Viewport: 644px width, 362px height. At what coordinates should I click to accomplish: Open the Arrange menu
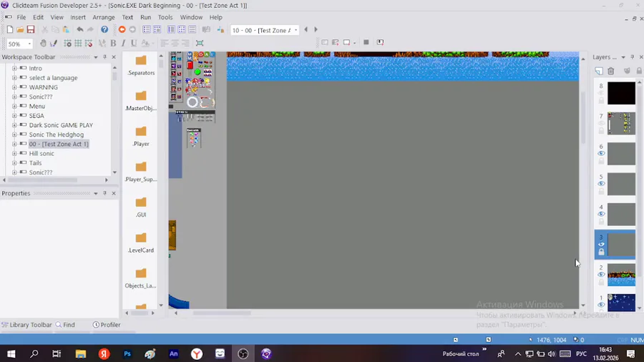104,17
